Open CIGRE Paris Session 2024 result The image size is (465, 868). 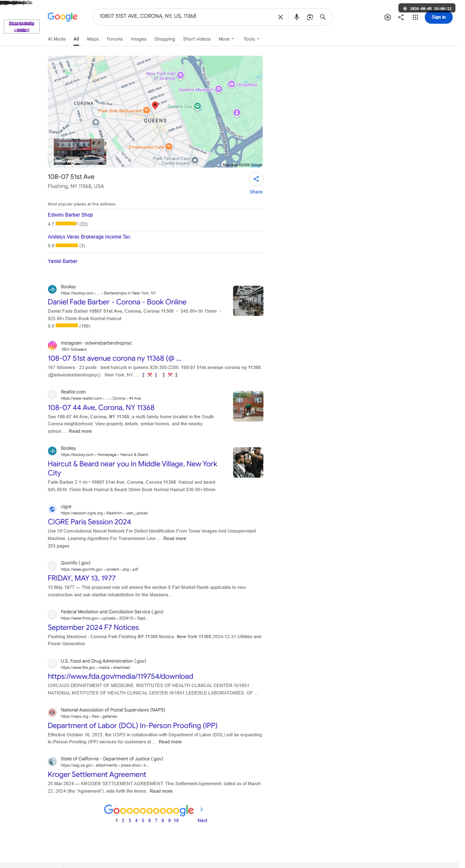[x=89, y=522]
